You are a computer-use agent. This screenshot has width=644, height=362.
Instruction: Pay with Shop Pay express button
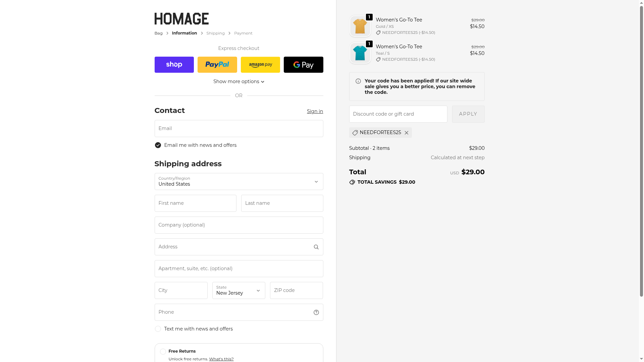click(x=174, y=65)
